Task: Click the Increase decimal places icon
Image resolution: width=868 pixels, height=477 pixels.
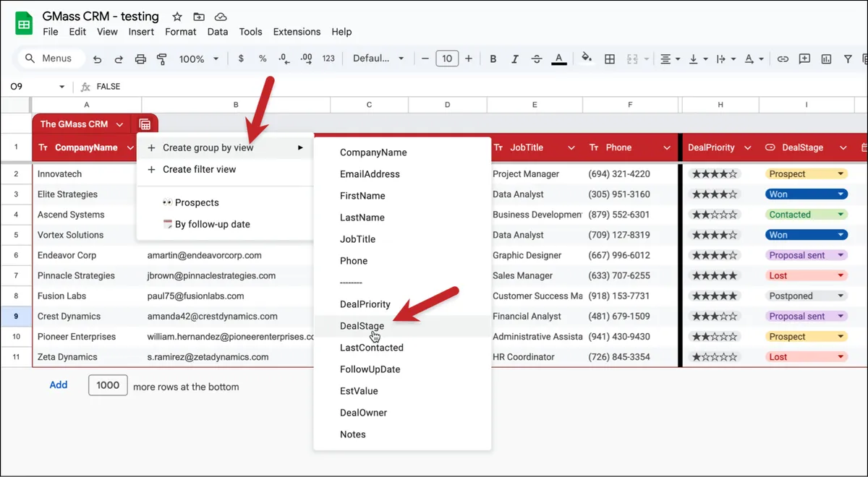Action: 306,59
